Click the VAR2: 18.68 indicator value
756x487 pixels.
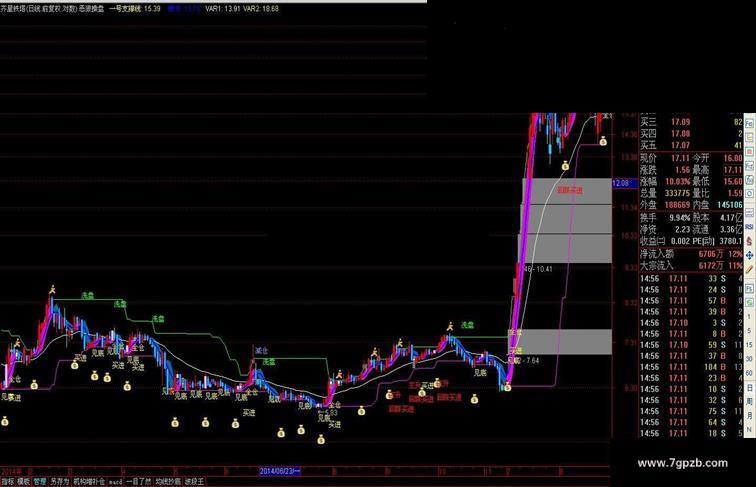tap(260, 9)
